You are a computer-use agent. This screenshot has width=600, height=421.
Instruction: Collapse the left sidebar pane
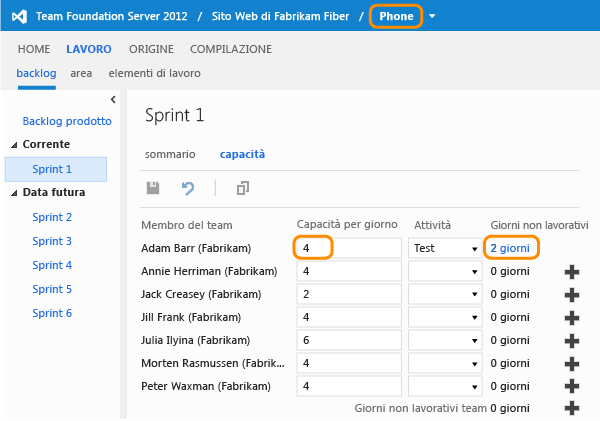(x=113, y=100)
